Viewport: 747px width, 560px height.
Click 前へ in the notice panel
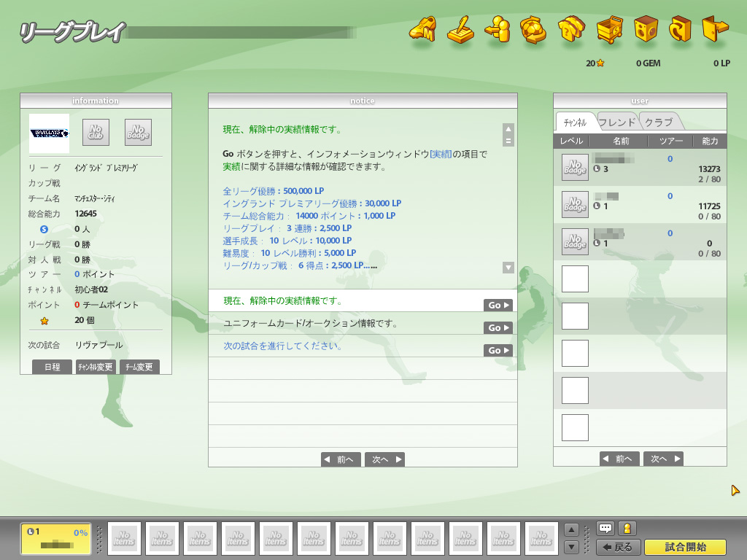click(x=341, y=459)
